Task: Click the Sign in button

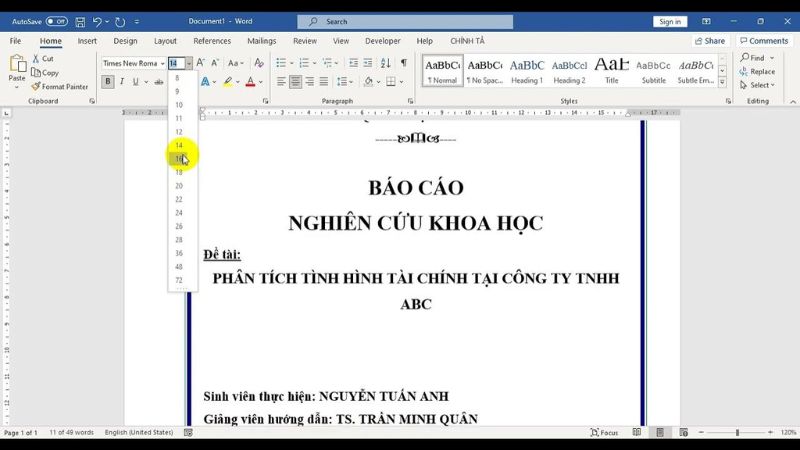Action: (670, 21)
